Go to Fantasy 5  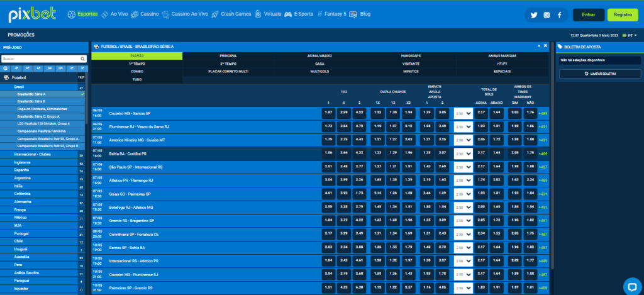335,14
